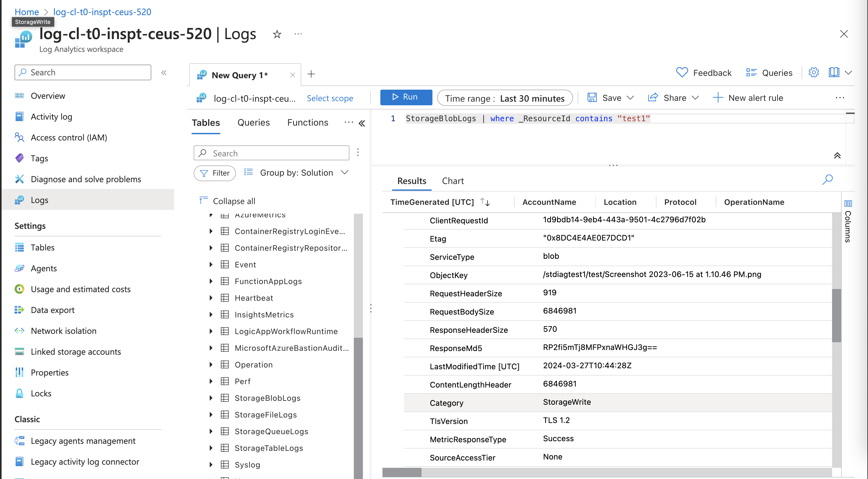Screen dimensions: 868x479
Task: Search within the results grid
Action: pos(827,180)
